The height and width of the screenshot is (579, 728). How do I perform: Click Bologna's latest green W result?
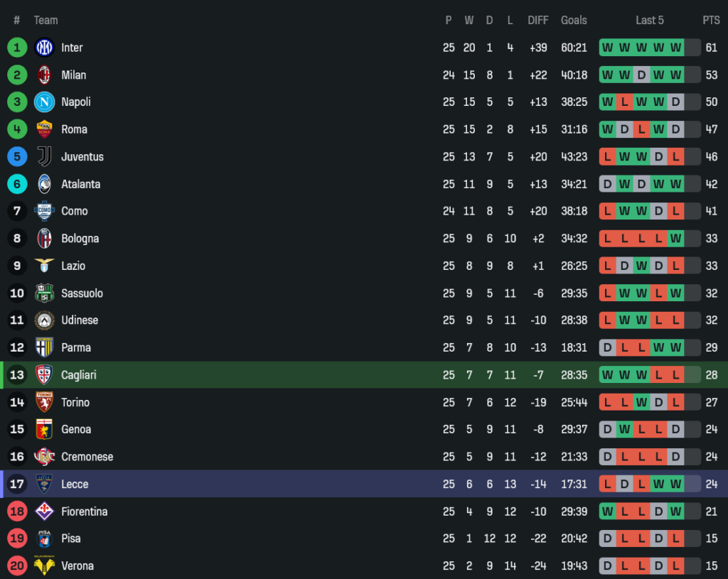[x=675, y=239]
